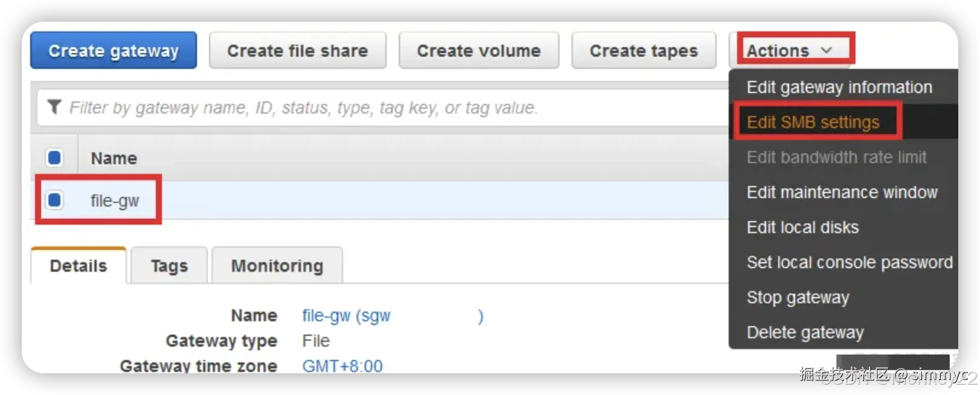Switch to the Tags tab
980x395 pixels.
point(169,266)
